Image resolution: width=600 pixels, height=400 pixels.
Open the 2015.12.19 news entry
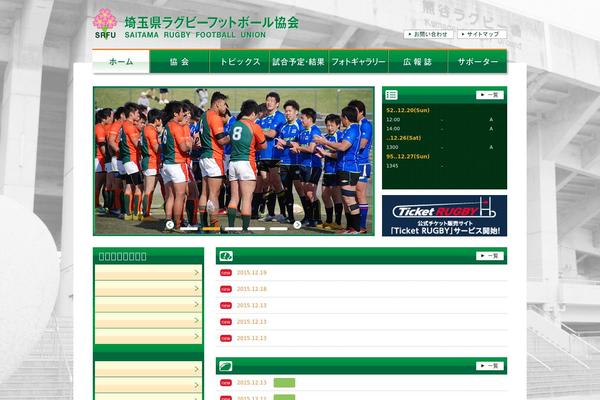tap(251, 273)
